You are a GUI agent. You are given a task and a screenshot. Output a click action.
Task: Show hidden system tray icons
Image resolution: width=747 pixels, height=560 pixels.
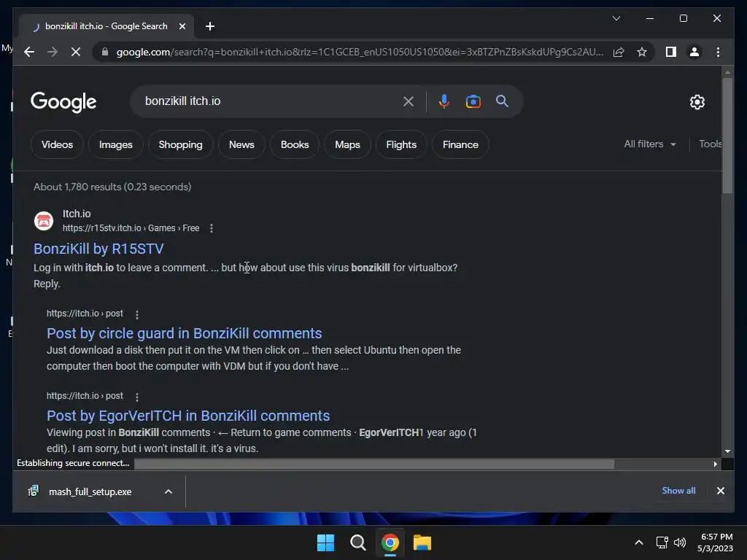point(639,542)
